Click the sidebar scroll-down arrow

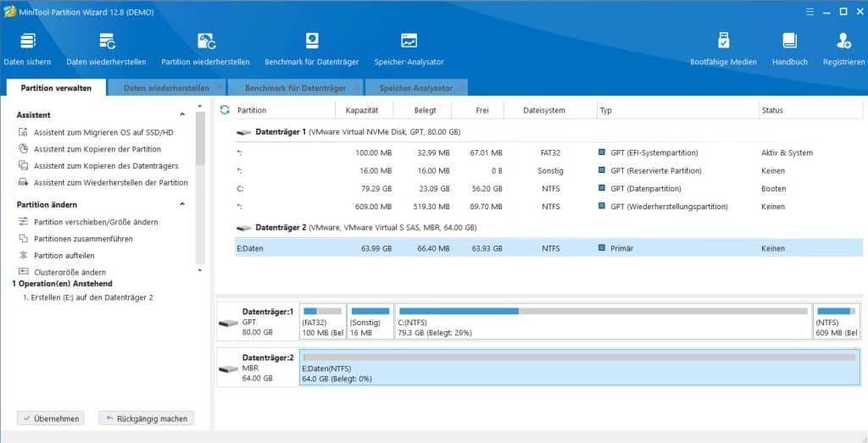[200, 270]
